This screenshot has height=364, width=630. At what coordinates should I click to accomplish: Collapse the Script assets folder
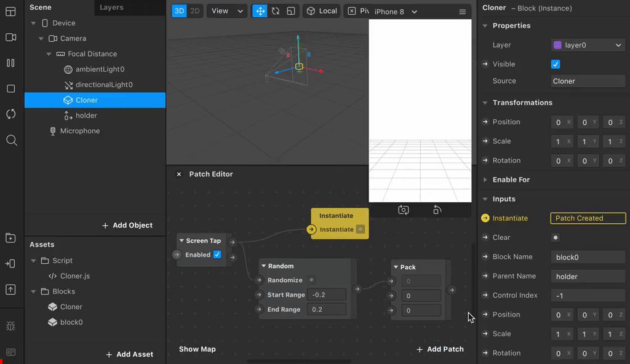pos(33,261)
